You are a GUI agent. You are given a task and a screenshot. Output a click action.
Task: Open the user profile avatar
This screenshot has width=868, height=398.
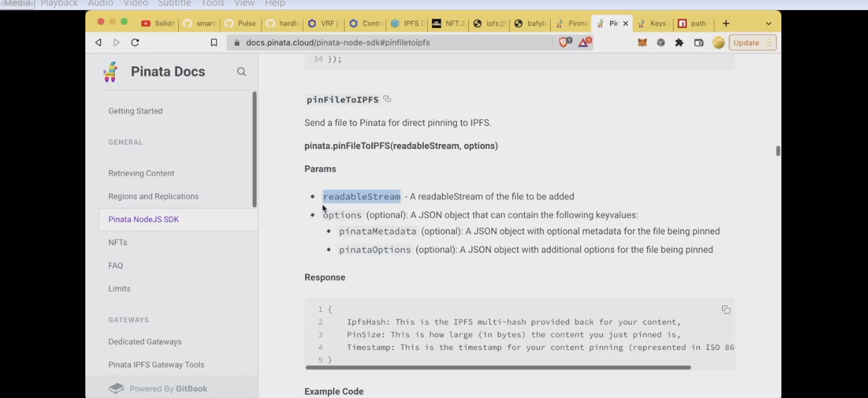click(718, 43)
